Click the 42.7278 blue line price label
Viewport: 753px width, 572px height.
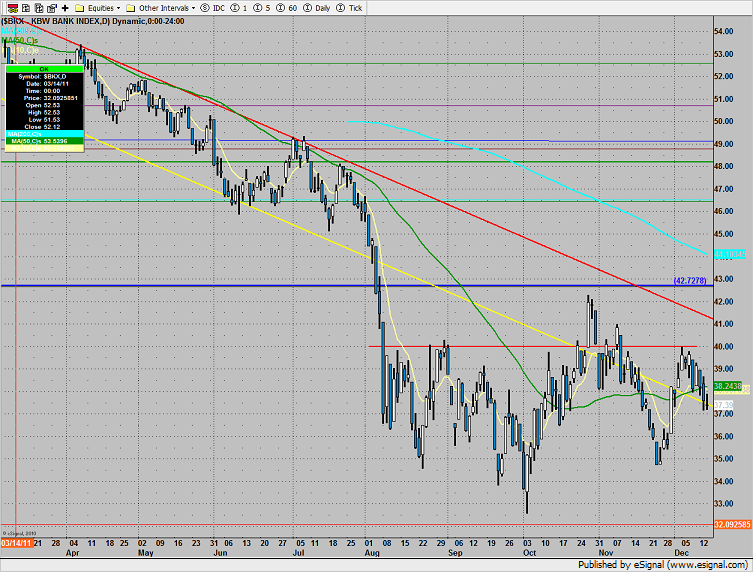click(x=690, y=280)
